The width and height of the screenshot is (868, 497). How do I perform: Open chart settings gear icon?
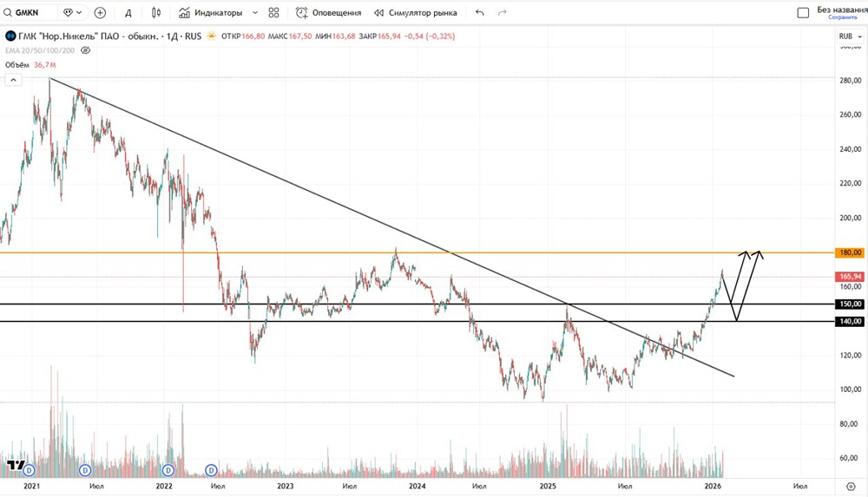(x=851, y=487)
